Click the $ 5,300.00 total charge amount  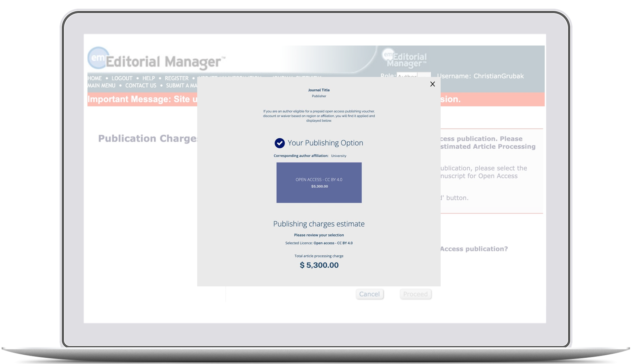tap(319, 265)
